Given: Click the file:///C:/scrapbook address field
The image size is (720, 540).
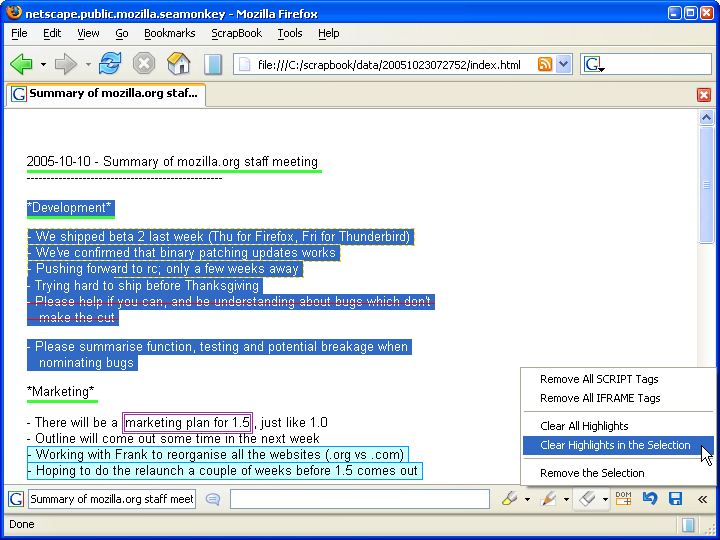Looking at the screenshot, I should click(x=389, y=65).
